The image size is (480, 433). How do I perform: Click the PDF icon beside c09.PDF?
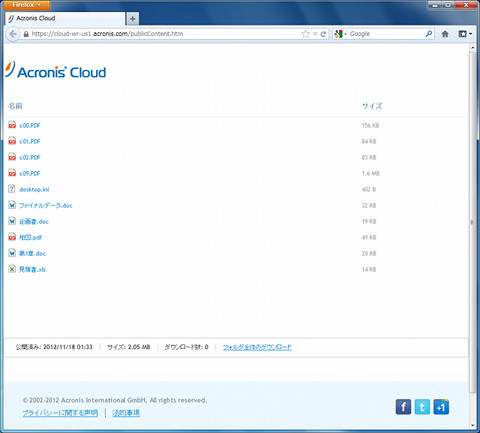coord(12,173)
